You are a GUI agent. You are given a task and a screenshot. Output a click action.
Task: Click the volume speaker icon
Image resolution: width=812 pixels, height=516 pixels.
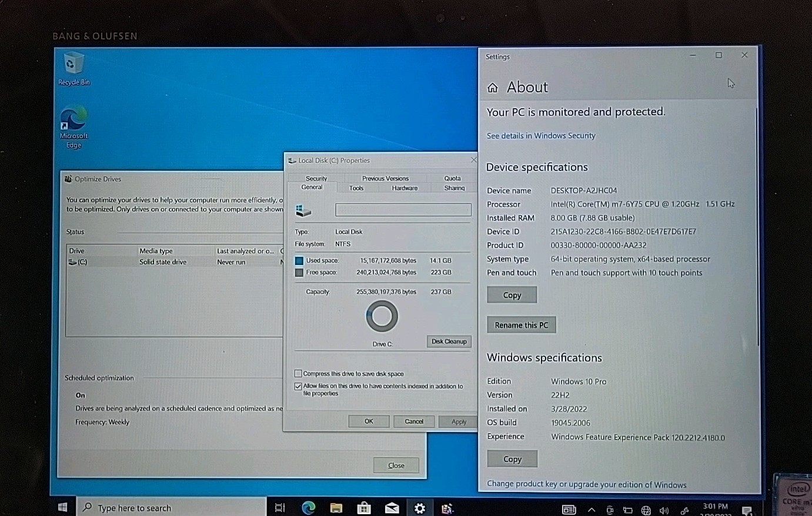pos(664,510)
